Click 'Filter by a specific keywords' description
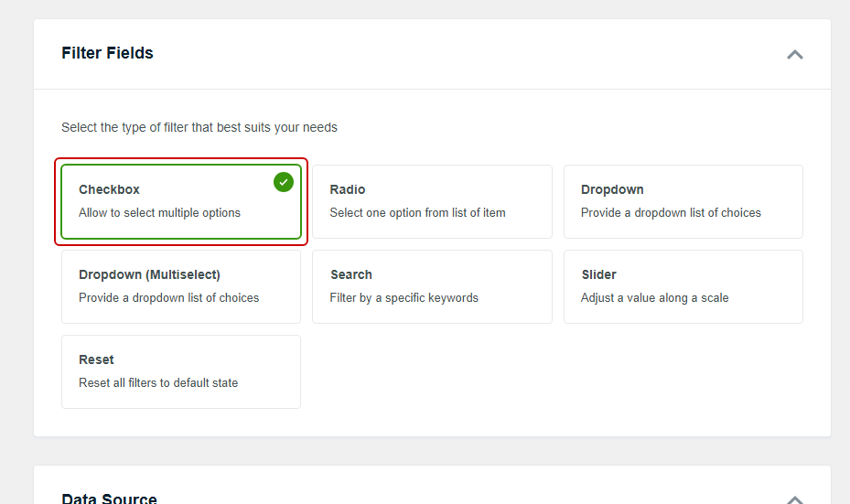The width and height of the screenshot is (850, 504). 403,297
